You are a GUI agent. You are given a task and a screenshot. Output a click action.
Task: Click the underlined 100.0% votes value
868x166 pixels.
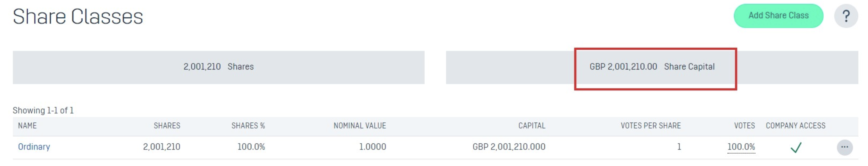pyautogui.click(x=741, y=147)
